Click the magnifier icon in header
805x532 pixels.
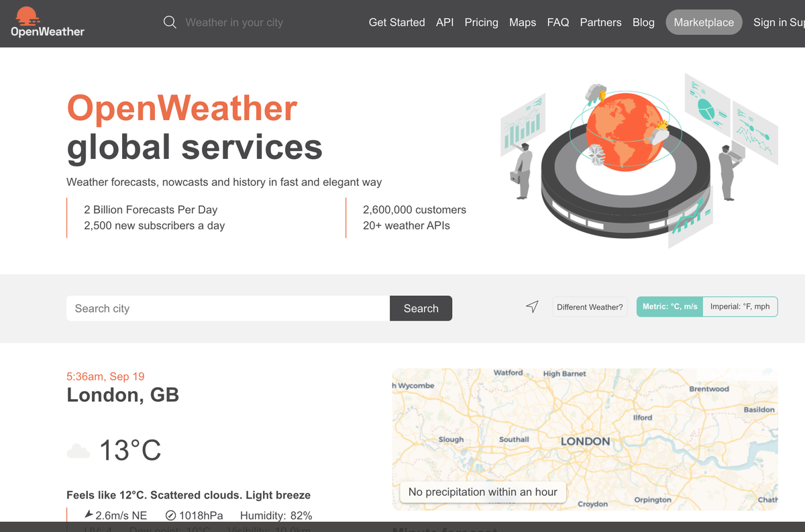[170, 22]
